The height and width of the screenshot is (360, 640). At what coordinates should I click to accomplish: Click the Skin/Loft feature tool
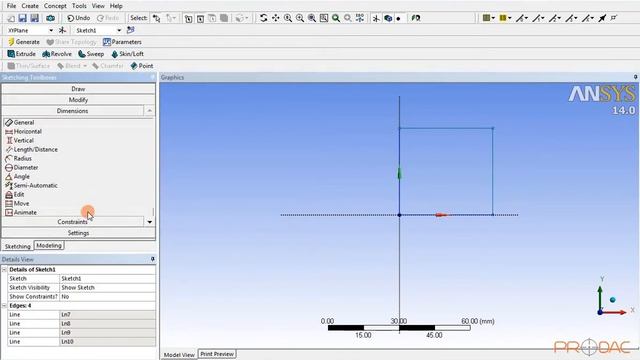coord(127,54)
